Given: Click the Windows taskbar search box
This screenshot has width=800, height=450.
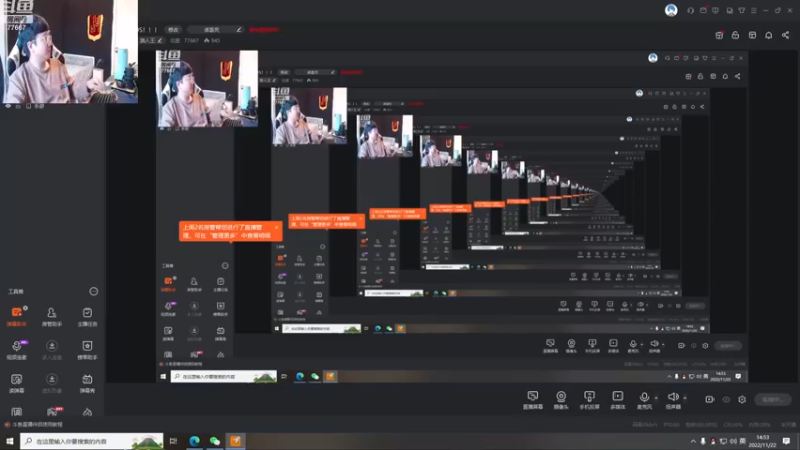Looking at the screenshot, I should pos(91,441).
